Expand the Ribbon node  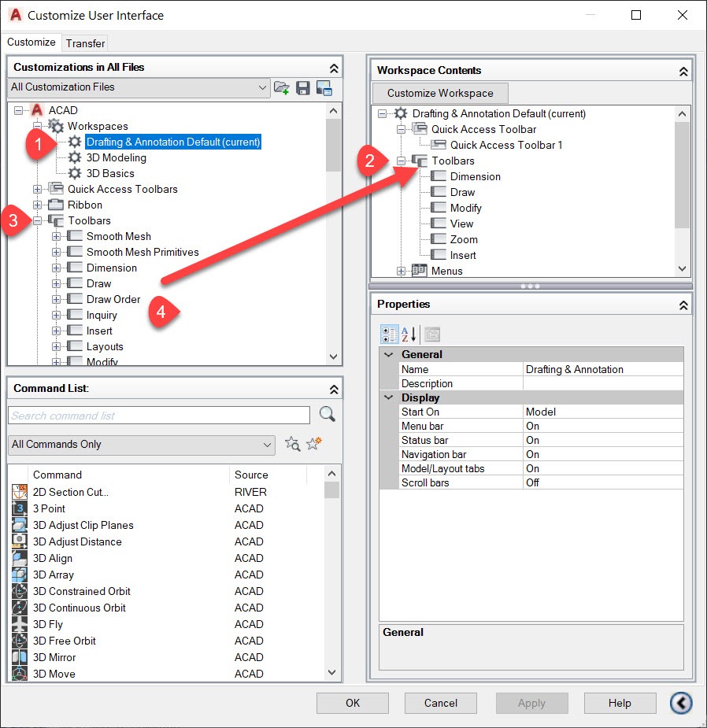(x=37, y=205)
